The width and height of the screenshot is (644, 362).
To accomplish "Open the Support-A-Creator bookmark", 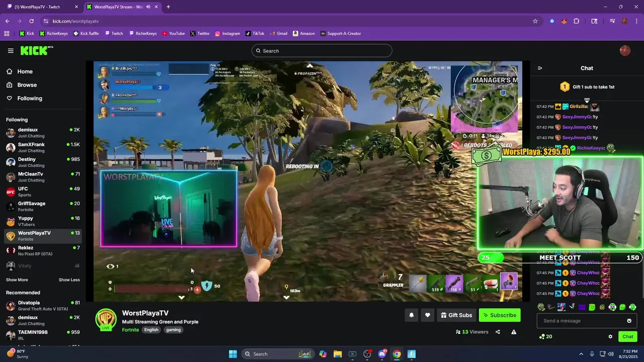I will click(x=341, y=34).
